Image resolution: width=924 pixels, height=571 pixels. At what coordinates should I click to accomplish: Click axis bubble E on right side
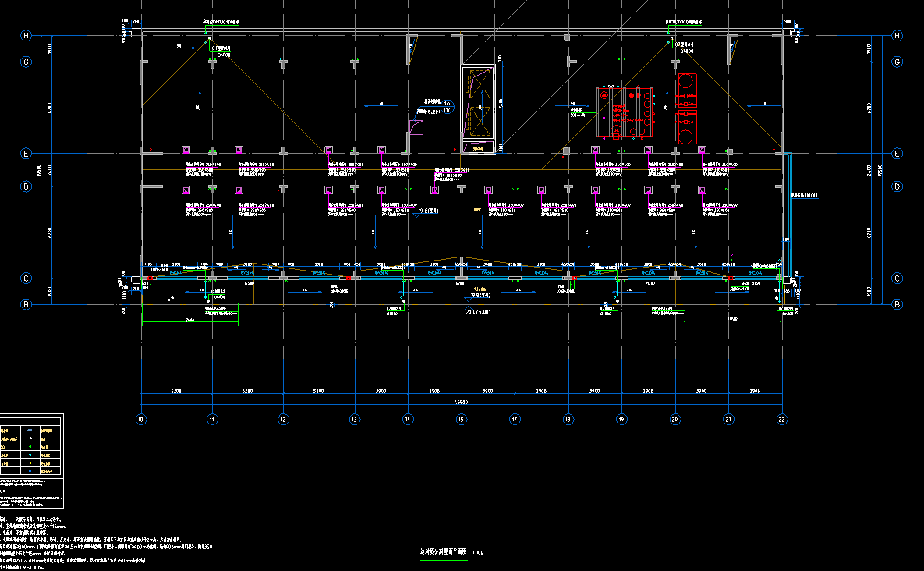[897, 154]
